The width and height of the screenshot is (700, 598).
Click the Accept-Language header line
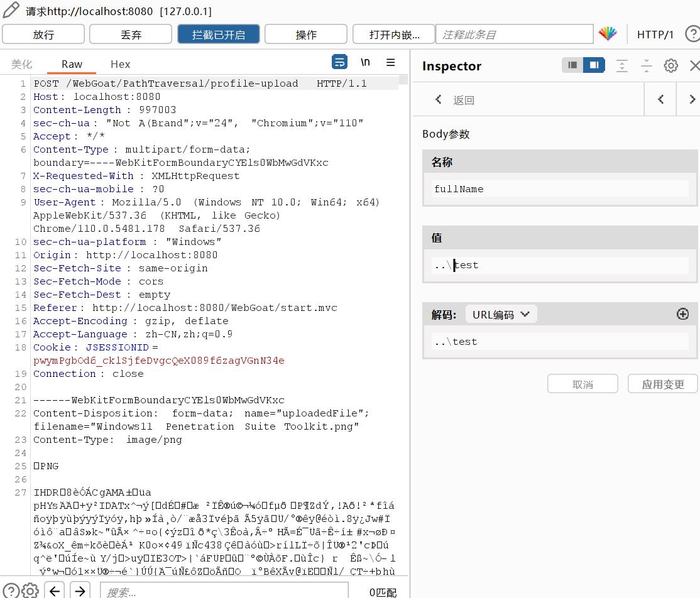pyautogui.click(x=133, y=334)
